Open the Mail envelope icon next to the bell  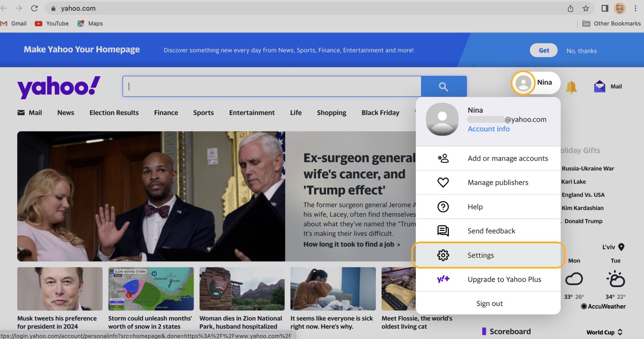pyautogui.click(x=600, y=86)
